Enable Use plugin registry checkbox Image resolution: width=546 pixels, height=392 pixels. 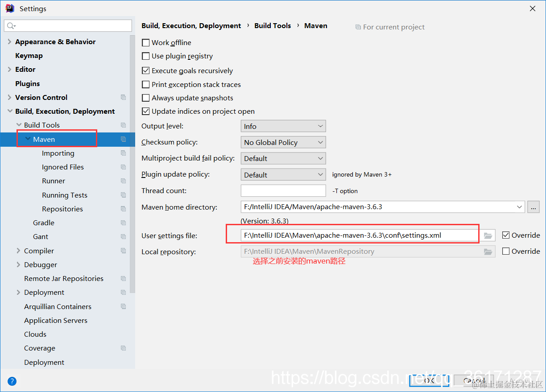coord(145,56)
